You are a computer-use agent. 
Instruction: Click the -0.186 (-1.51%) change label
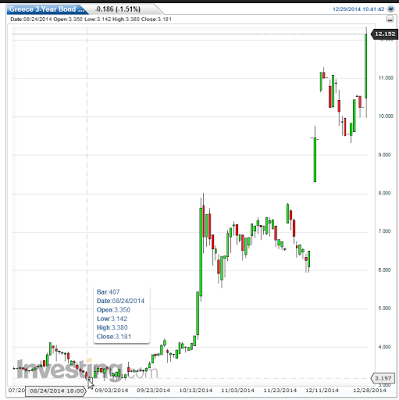pyautogui.click(x=118, y=9)
